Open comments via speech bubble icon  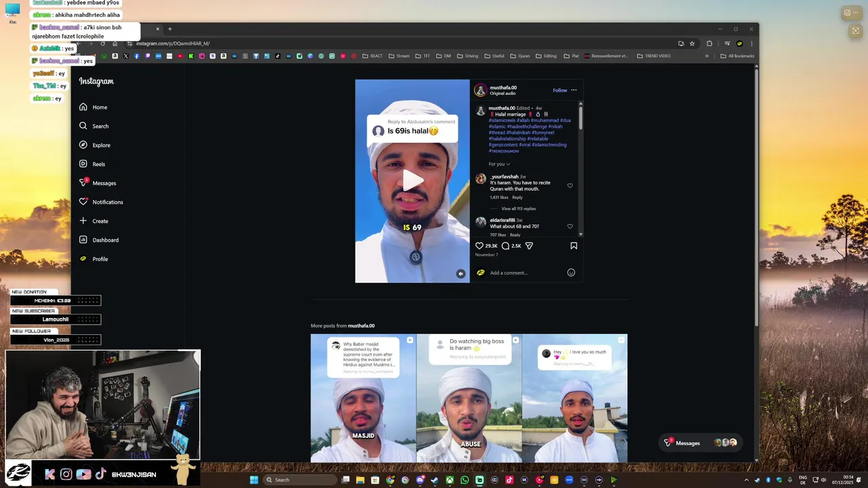point(505,246)
